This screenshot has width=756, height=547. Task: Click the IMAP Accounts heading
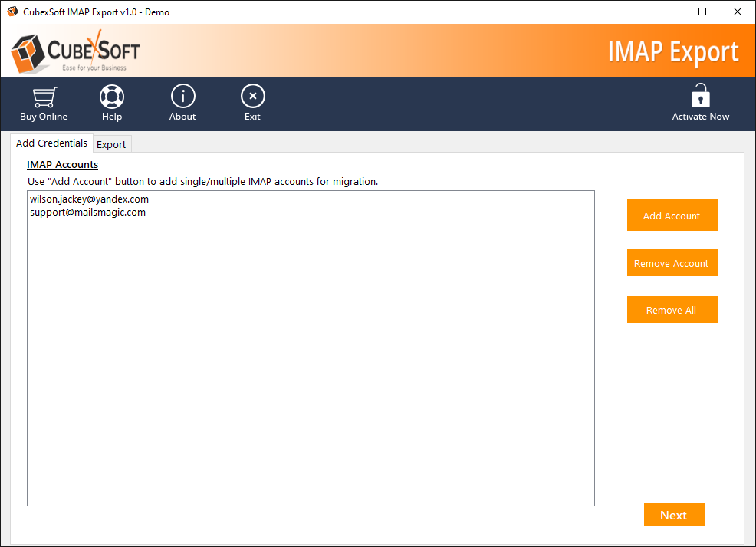(x=62, y=164)
